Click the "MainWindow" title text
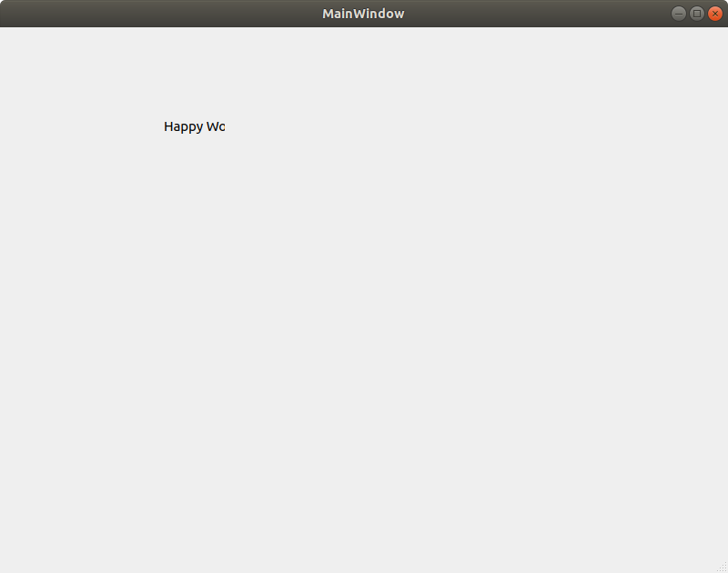Screen dimensions: 728x573 pos(363,14)
